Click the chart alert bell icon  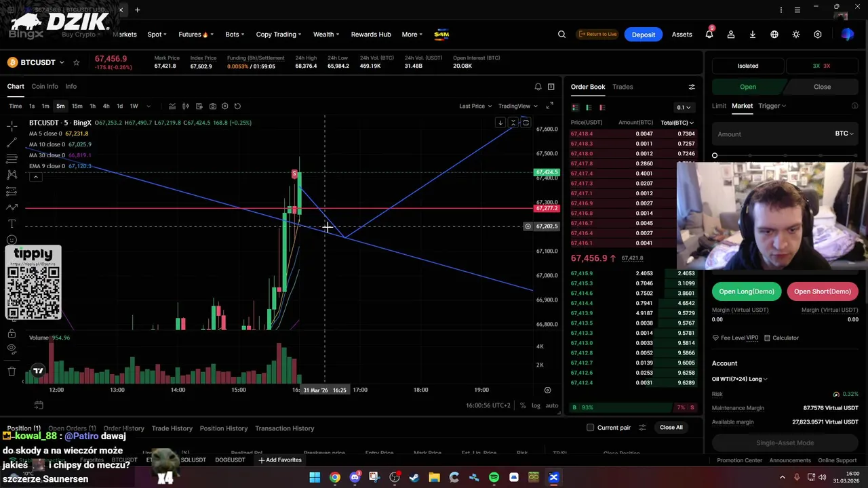click(538, 87)
